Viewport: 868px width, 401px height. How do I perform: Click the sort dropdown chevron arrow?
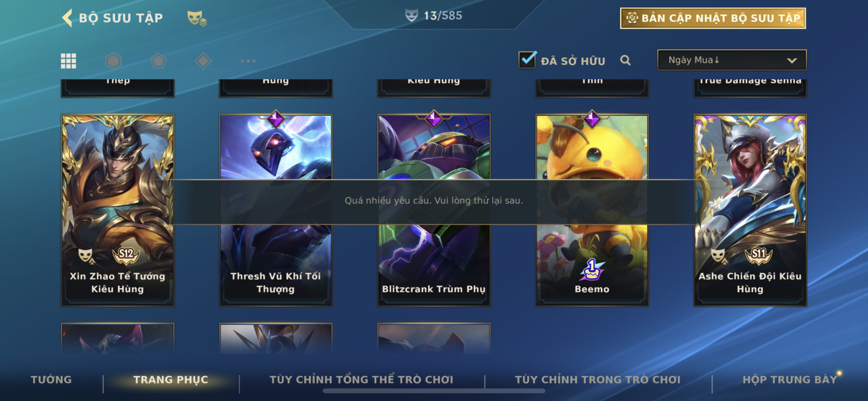(x=792, y=61)
